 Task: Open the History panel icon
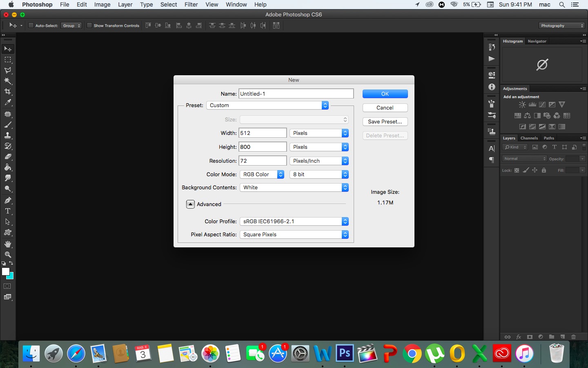492,47
